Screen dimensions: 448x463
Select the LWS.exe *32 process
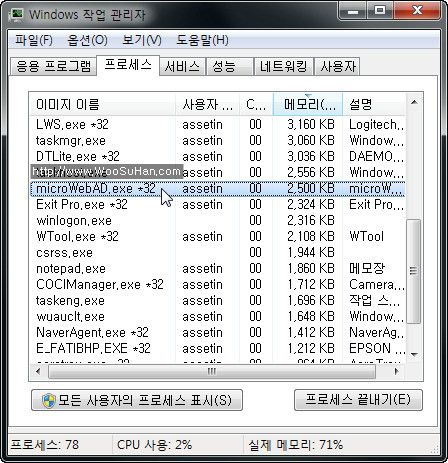pos(218,124)
